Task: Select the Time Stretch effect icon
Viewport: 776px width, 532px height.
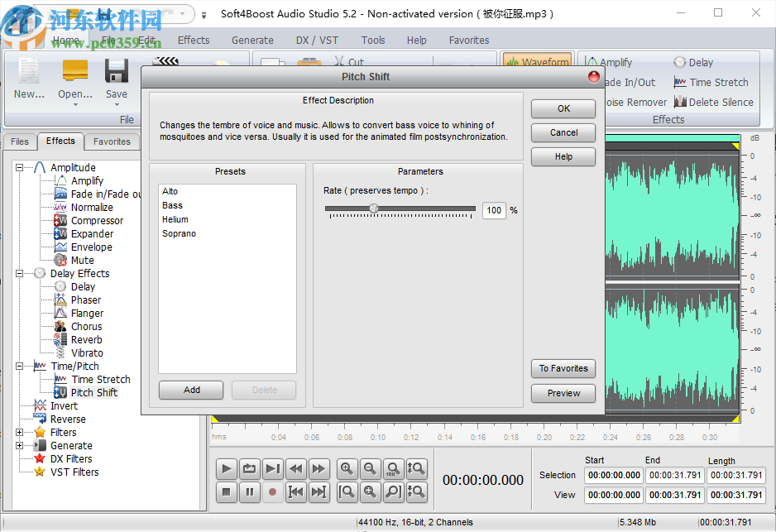Action: (711, 82)
